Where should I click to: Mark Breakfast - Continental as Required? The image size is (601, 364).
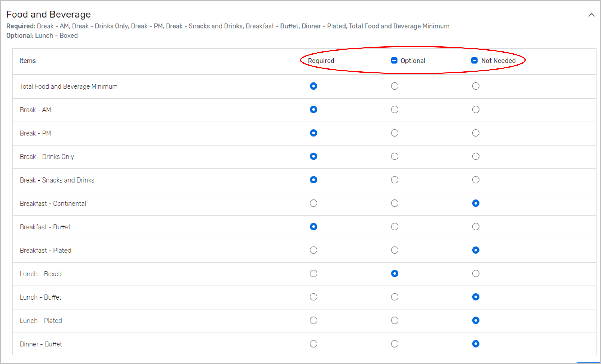click(313, 203)
